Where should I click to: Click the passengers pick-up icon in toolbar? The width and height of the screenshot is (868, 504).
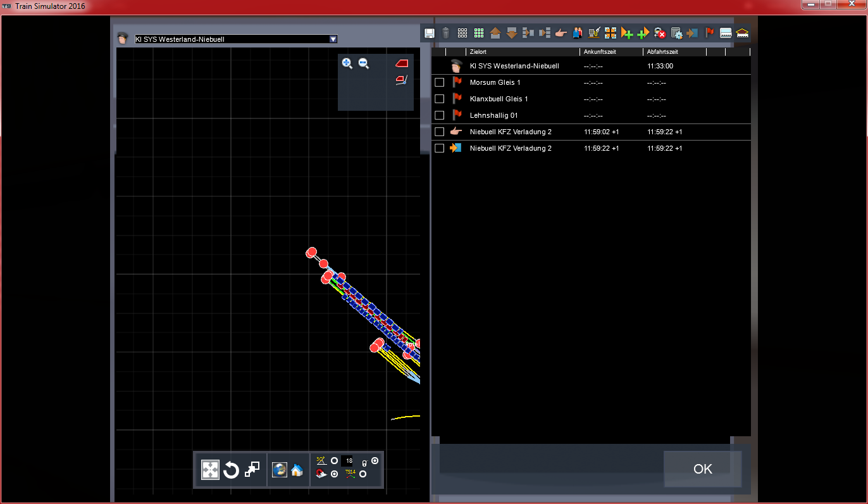(x=578, y=33)
